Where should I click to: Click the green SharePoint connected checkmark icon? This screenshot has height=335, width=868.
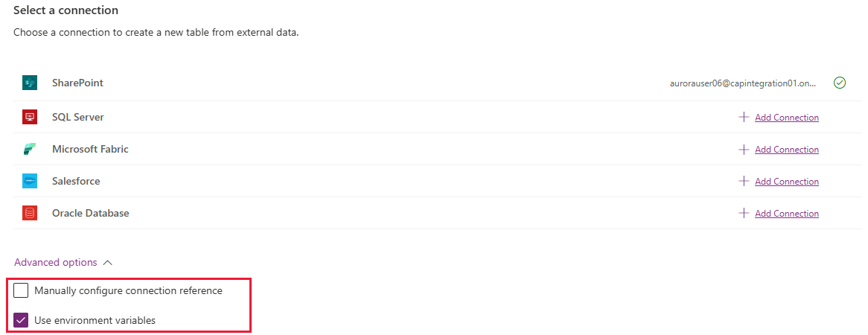click(x=840, y=83)
